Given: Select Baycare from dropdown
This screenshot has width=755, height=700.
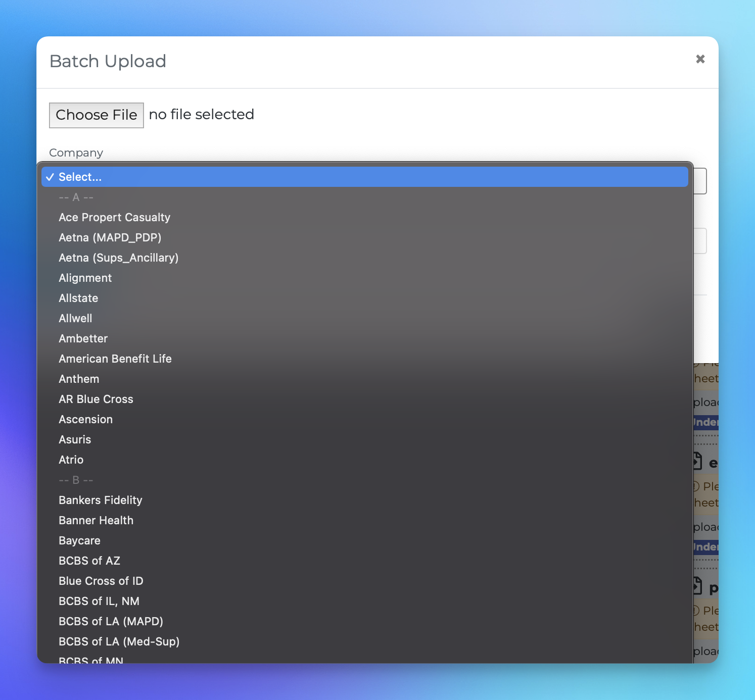Looking at the screenshot, I should tap(365, 540).
